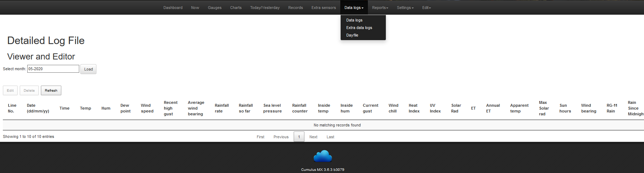Sort table by Temp column header
The height and width of the screenshot is (173, 644).
click(x=85, y=108)
